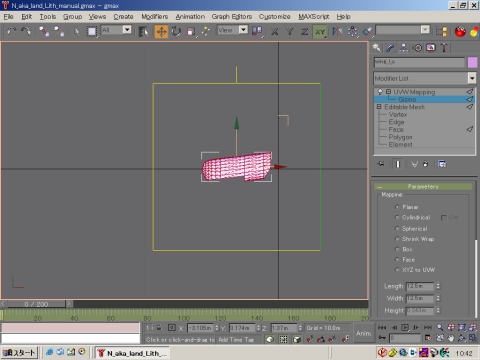
Task: Select the Unlink Selection tool
Action: [x=59, y=32]
